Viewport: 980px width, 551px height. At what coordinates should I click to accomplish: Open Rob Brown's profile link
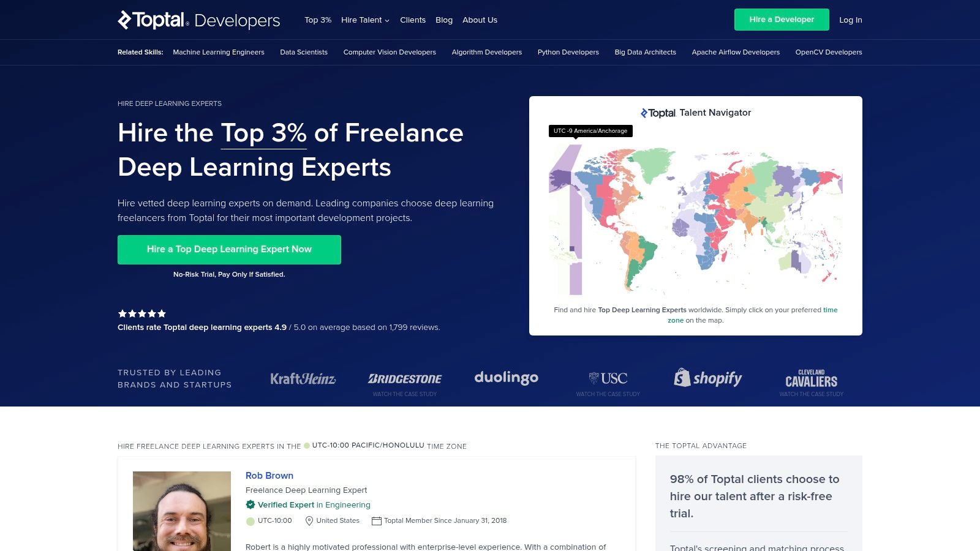point(269,475)
